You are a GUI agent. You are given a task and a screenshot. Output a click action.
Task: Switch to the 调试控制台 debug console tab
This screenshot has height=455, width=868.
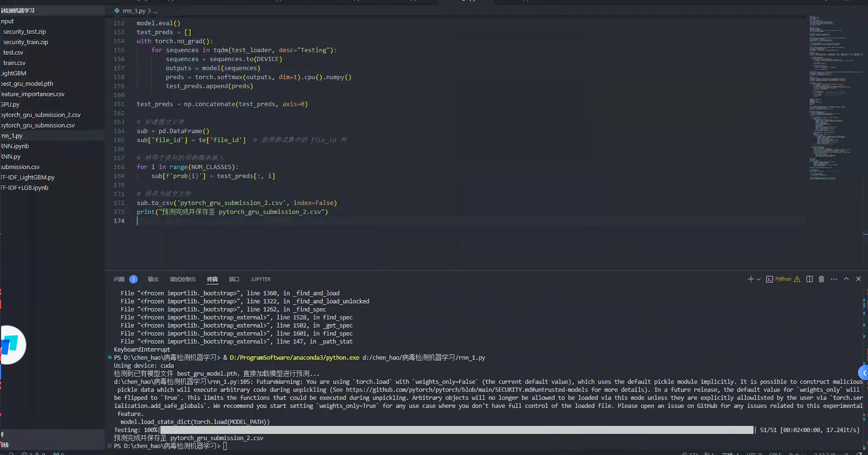point(183,279)
